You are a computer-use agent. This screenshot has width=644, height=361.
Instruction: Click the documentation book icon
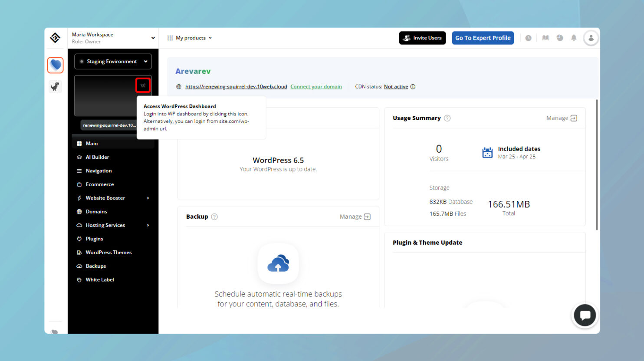[x=545, y=38]
